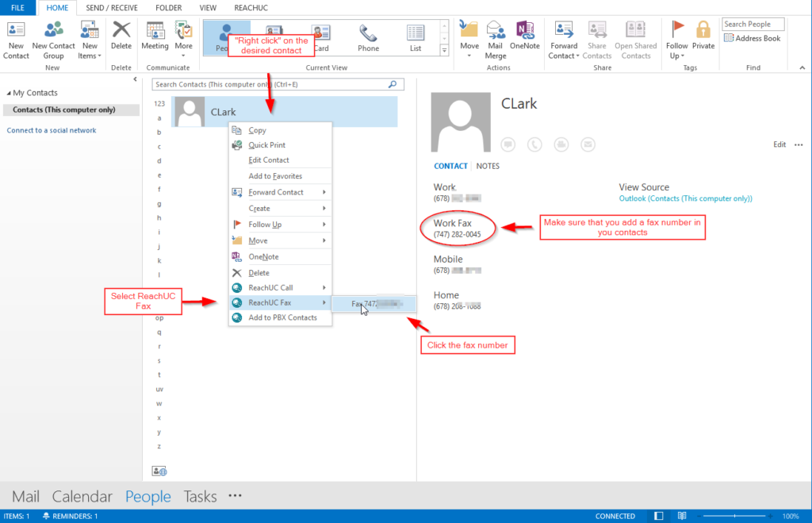Select ReachUC Fax menu entry
Screen dimensions: 812x523
click(280, 302)
